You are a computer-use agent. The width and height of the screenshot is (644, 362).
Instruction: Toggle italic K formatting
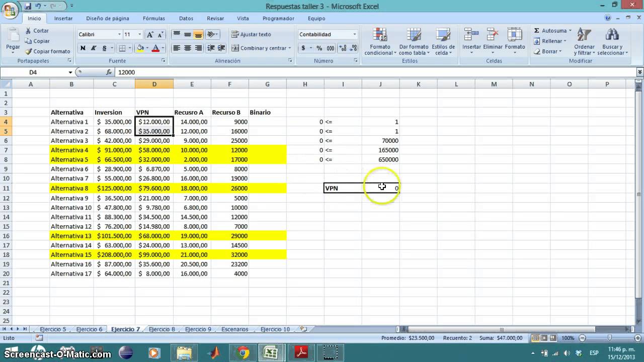tap(94, 48)
